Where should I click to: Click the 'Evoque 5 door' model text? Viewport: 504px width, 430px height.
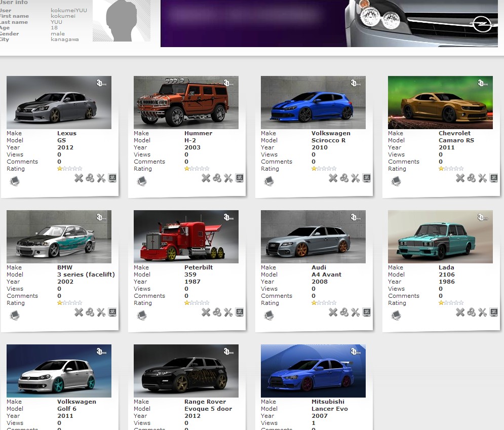click(x=208, y=409)
